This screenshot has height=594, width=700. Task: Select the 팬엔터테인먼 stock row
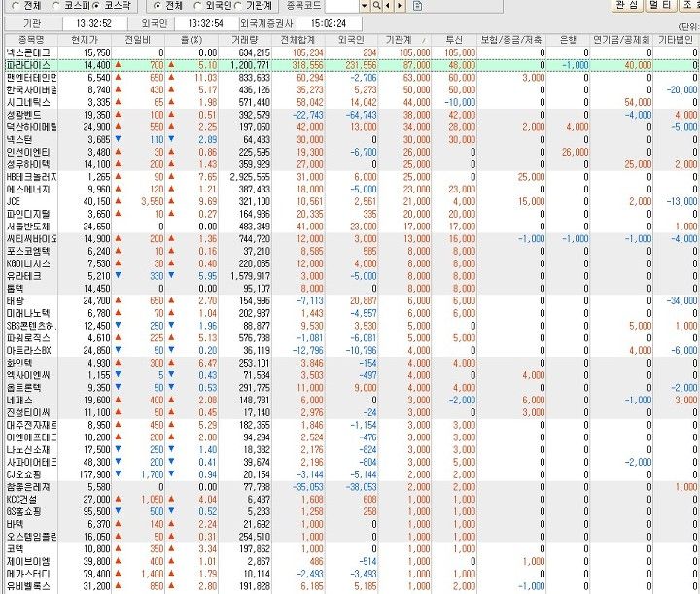pos(352,78)
